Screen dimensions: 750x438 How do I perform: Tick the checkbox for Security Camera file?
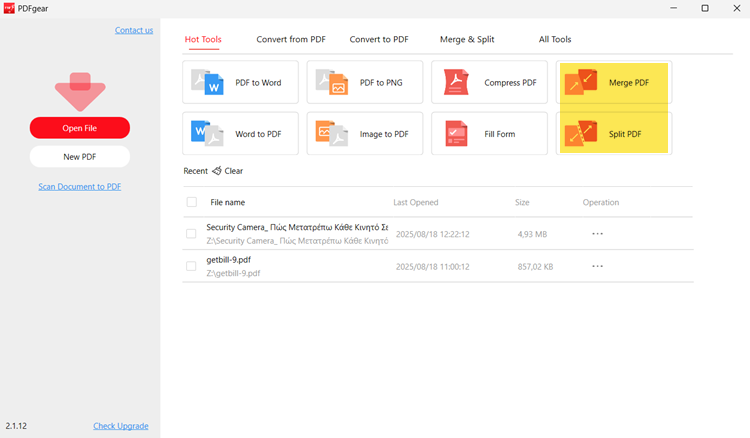(191, 234)
